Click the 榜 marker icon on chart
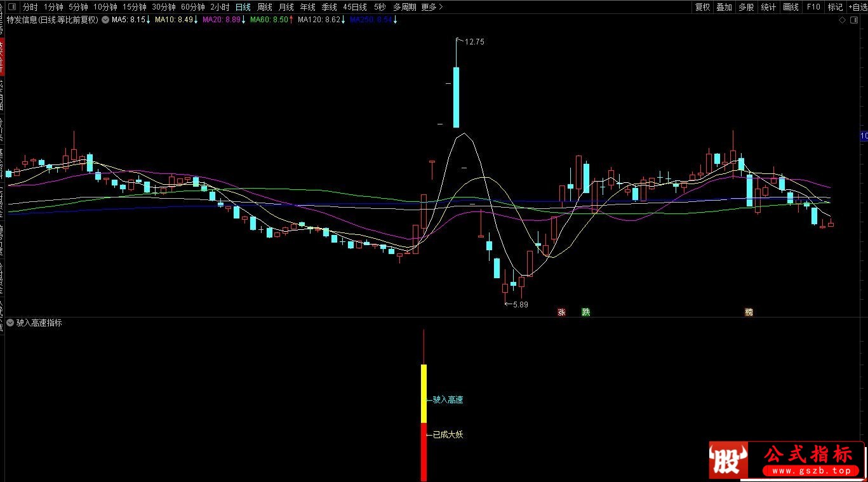The height and width of the screenshot is (482, 868). (749, 312)
